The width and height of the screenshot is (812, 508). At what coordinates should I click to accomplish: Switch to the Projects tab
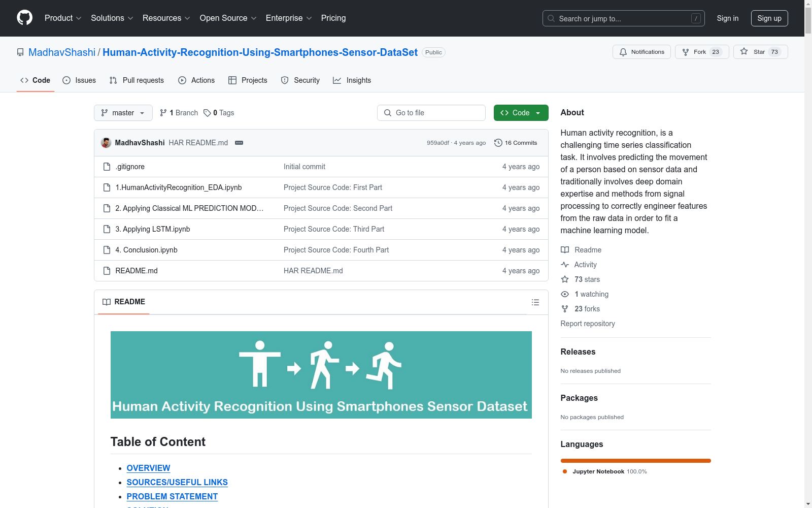pyautogui.click(x=248, y=80)
